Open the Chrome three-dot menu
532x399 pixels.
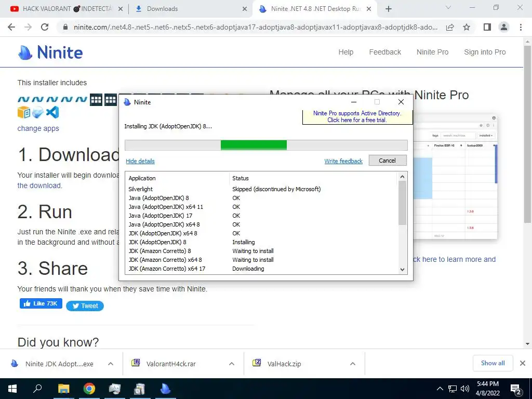(x=521, y=27)
